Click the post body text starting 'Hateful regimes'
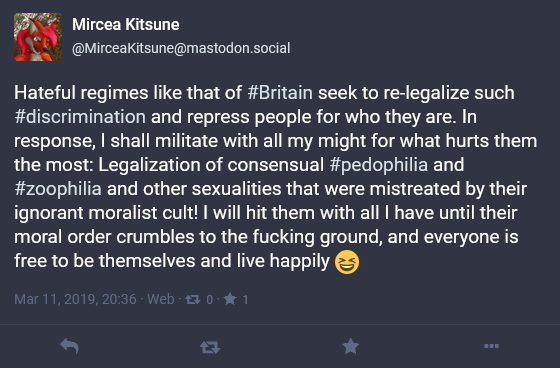The image size is (560, 368). click(275, 177)
